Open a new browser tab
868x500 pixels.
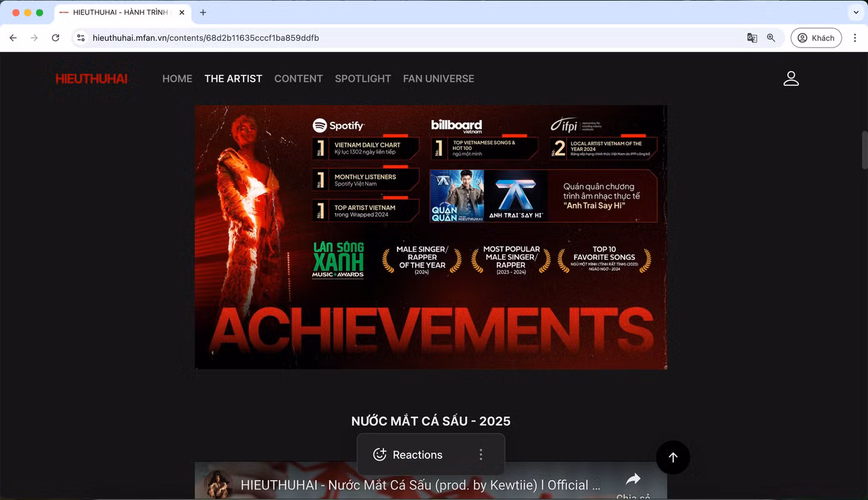click(x=203, y=12)
